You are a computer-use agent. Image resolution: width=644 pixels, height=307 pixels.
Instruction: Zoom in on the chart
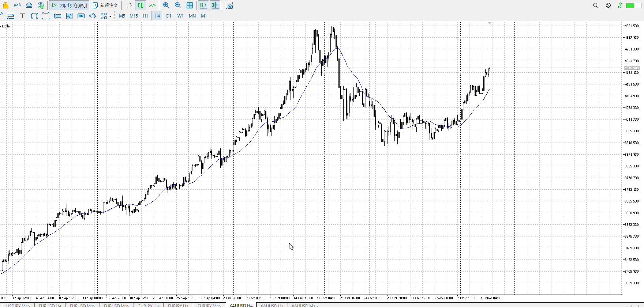(166, 5)
